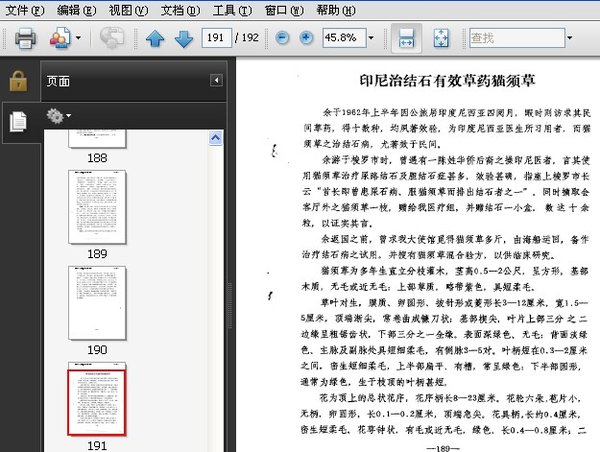
Task: Open the pages panel gear options menu
Action: [59, 116]
